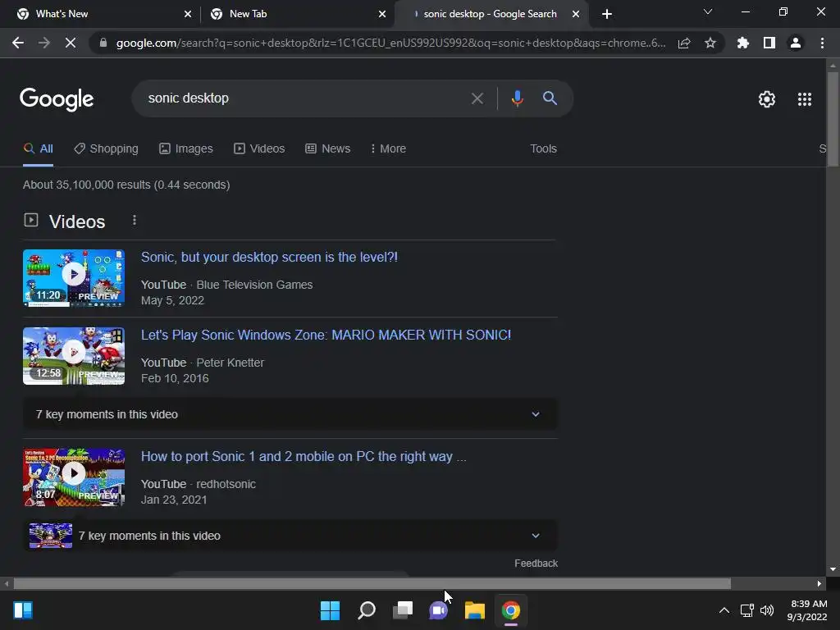
Task: Open a new browser tab
Action: [x=606, y=14]
